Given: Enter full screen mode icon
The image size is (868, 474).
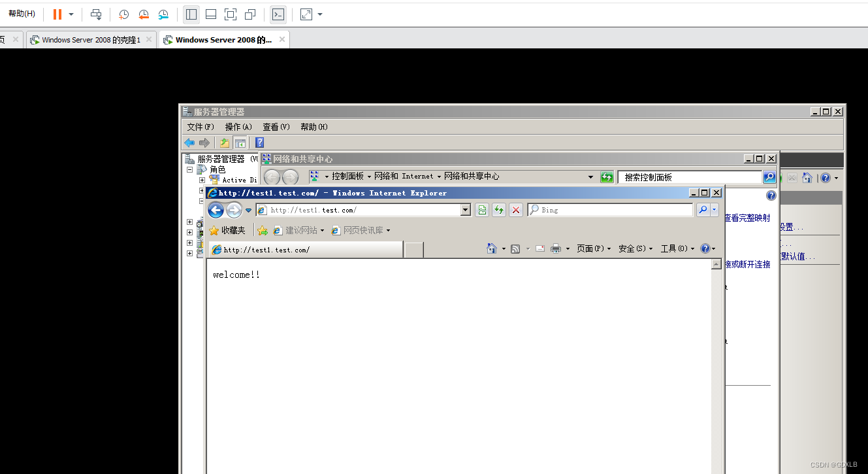Looking at the screenshot, I should [230, 14].
